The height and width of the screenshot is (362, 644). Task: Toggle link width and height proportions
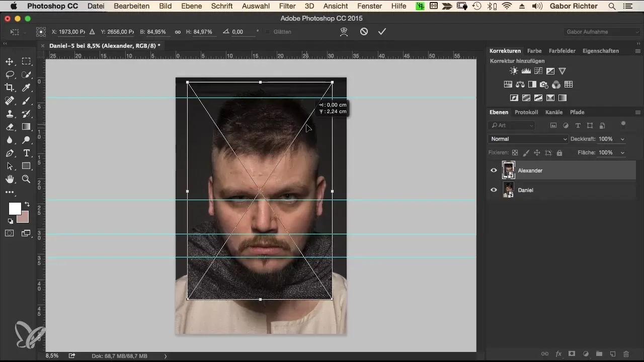178,32
